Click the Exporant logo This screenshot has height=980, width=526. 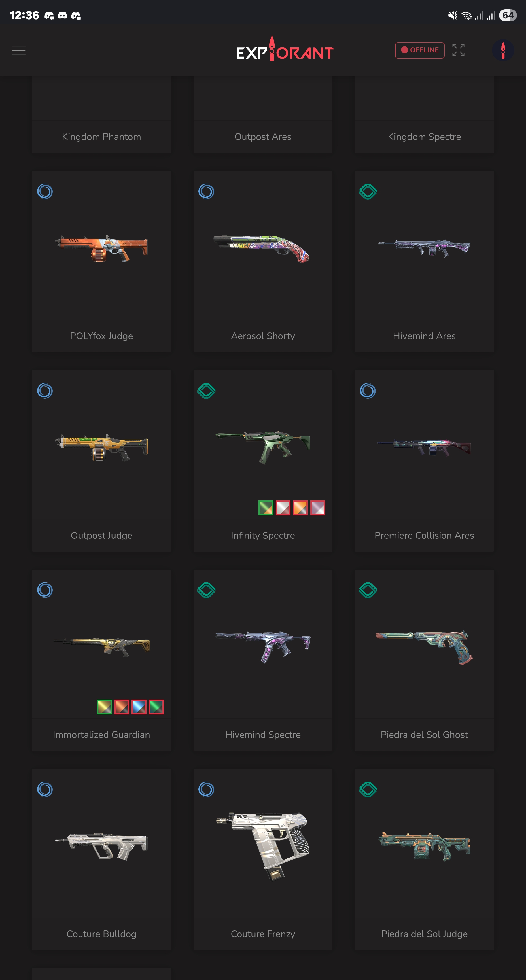[285, 50]
